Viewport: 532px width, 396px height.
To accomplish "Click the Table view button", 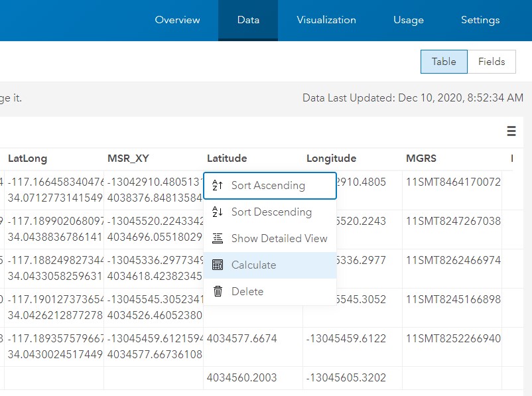I will [x=443, y=61].
